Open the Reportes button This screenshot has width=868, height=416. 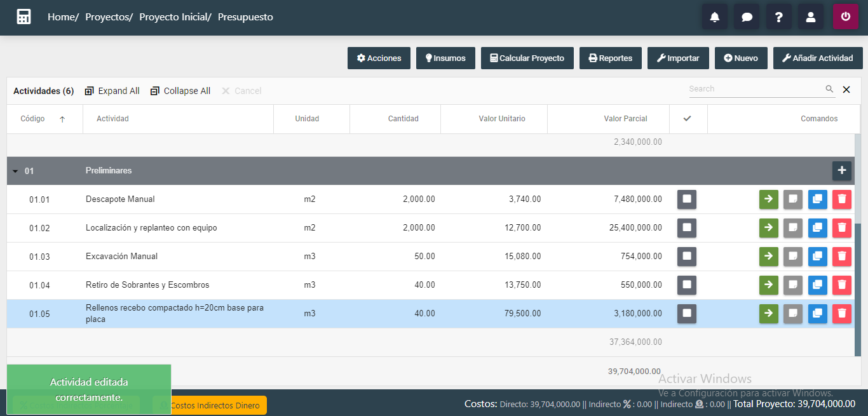click(x=610, y=58)
